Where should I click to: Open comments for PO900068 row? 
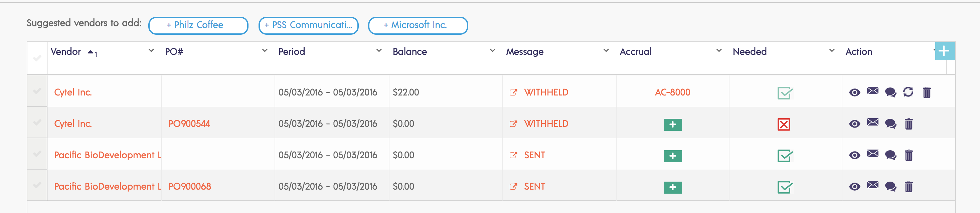(x=890, y=186)
